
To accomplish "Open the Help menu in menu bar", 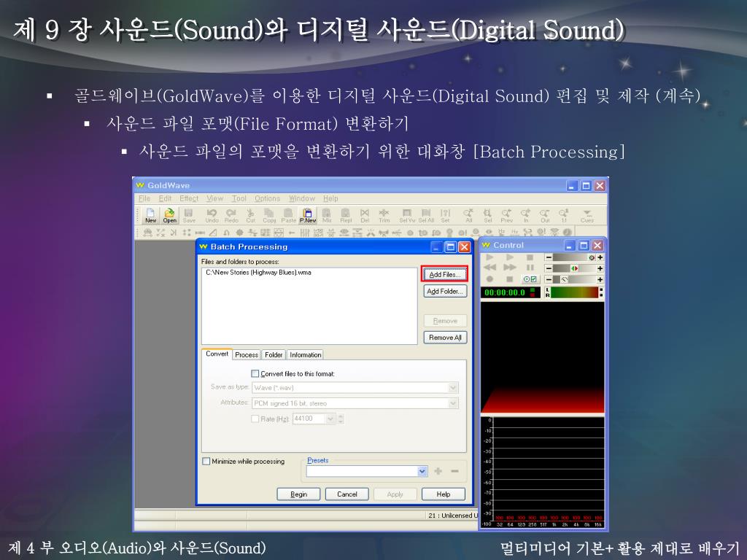I will pyautogui.click(x=330, y=198).
